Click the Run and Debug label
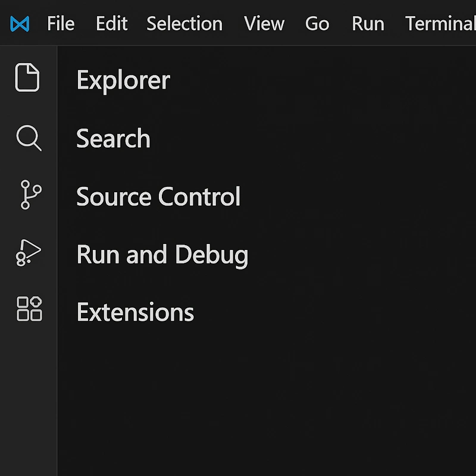 [162, 254]
